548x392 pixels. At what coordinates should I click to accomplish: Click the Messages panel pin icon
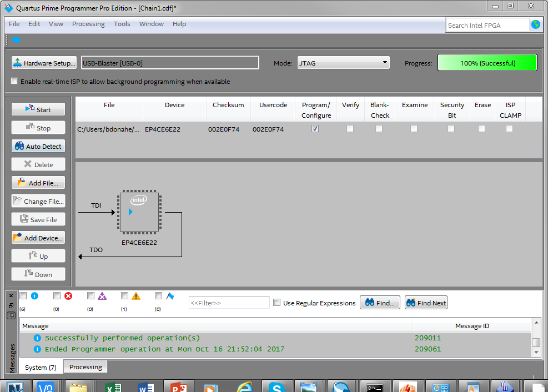tap(11, 315)
